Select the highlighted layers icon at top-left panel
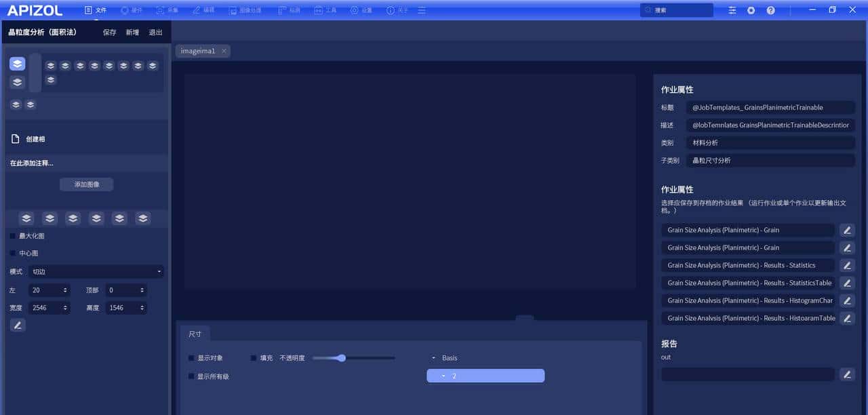 (x=18, y=64)
